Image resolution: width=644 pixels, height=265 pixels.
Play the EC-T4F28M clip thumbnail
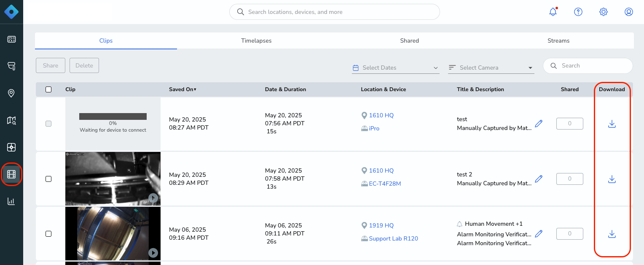[x=153, y=198]
